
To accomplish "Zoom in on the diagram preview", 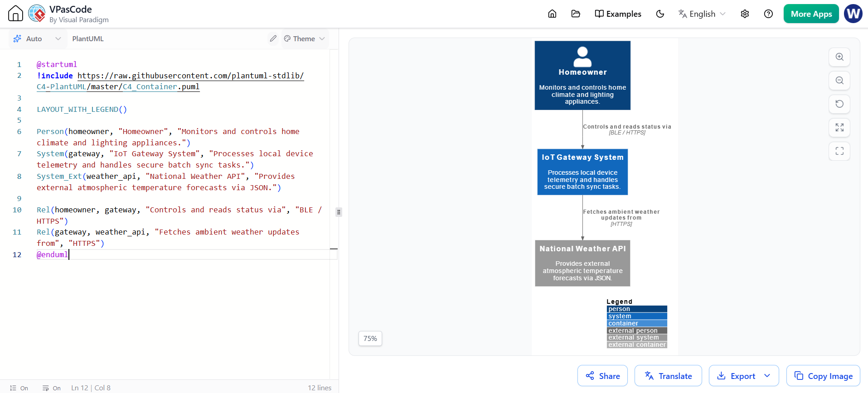I will tap(839, 57).
